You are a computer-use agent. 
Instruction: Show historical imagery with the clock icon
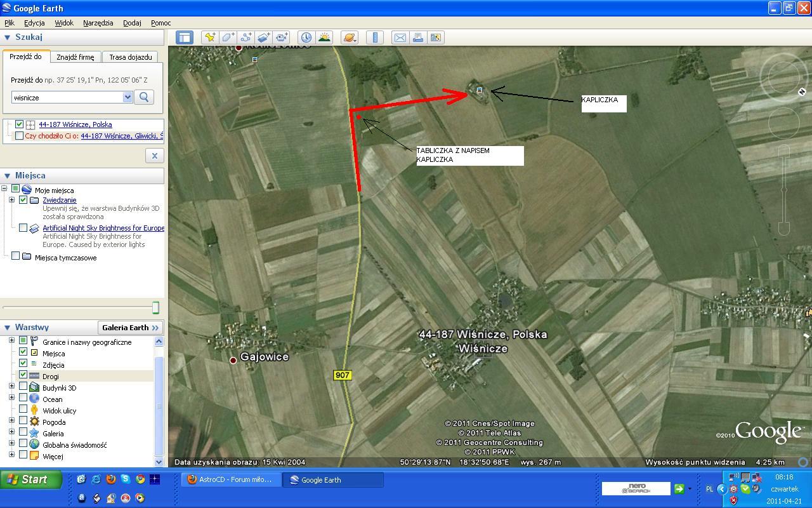click(x=306, y=37)
